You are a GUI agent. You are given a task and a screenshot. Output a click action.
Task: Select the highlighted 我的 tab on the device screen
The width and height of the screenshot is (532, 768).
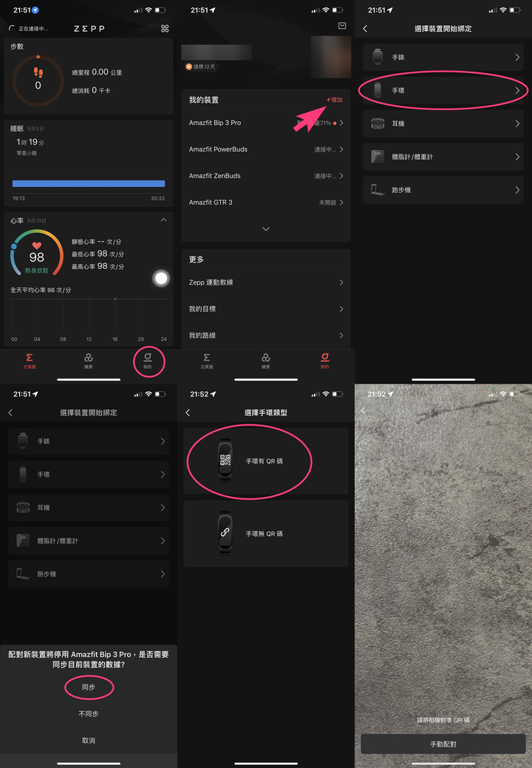(x=325, y=361)
